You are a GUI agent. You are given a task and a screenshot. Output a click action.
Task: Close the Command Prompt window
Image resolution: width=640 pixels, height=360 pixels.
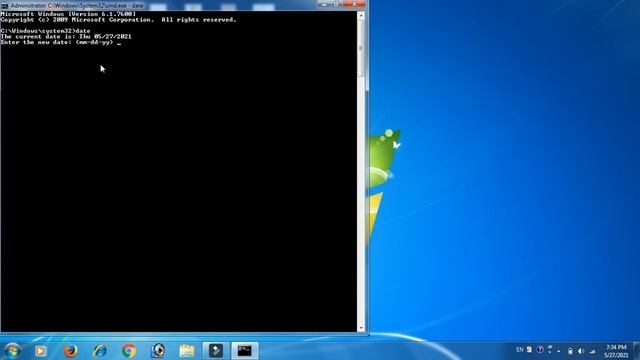(354, 4)
